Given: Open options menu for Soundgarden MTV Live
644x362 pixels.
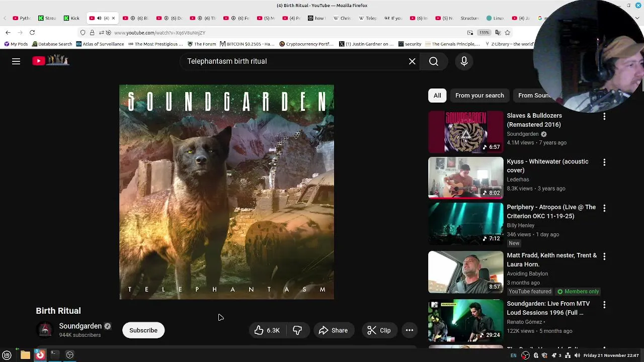Looking at the screenshot, I should tap(604, 305).
